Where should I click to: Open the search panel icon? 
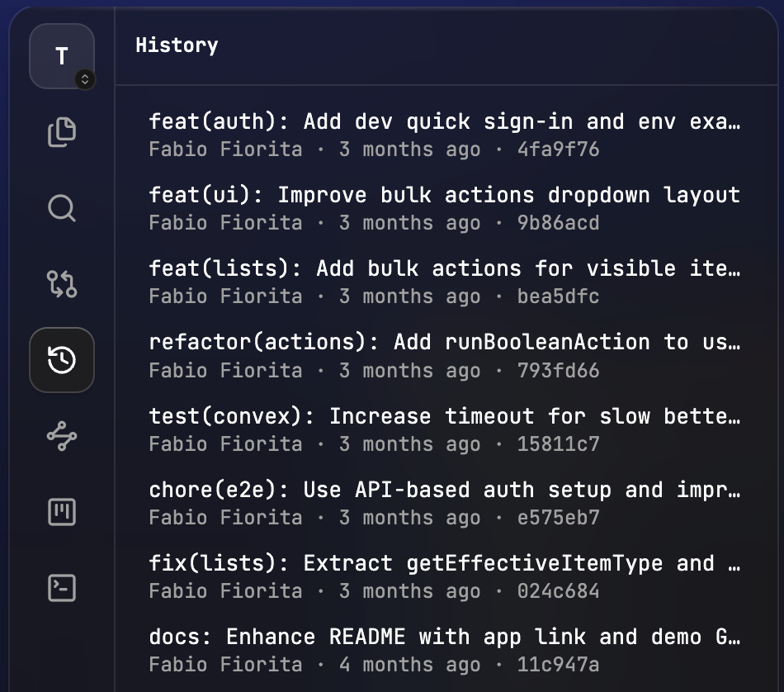point(62,208)
